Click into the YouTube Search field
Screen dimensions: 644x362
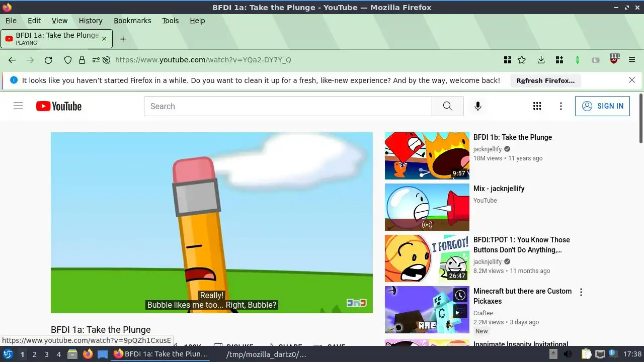(x=288, y=106)
